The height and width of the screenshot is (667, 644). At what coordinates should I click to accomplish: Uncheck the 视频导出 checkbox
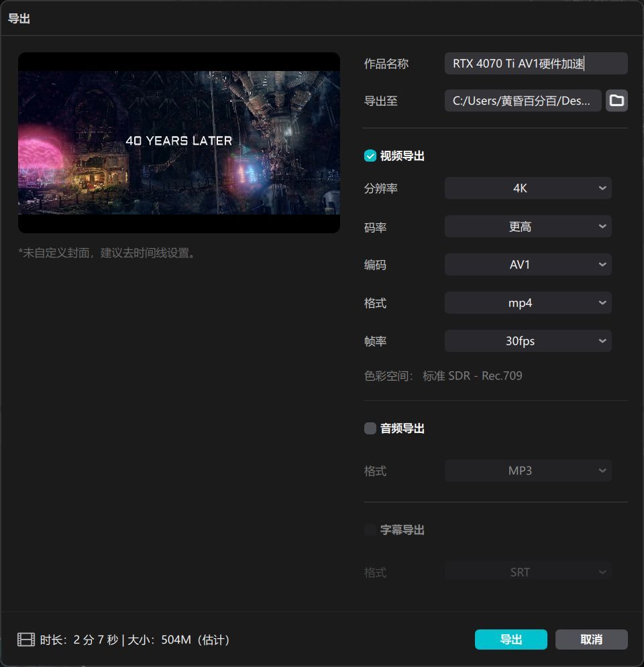(370, 156)
